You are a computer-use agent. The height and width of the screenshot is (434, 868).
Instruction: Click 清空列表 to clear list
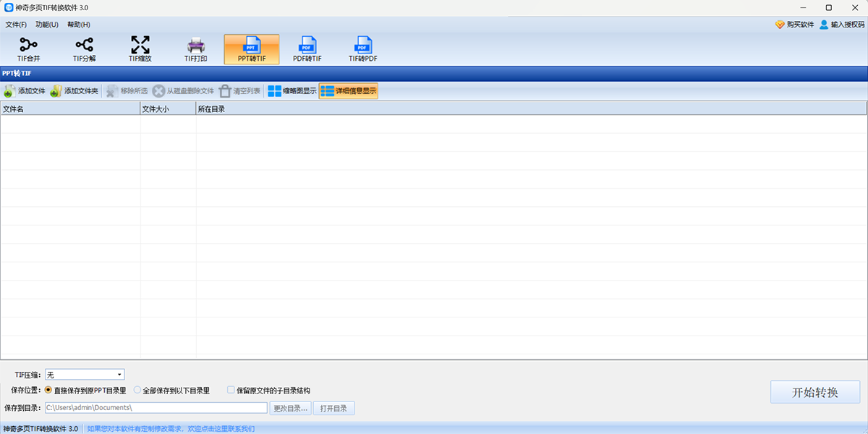[x=239, y=91]
